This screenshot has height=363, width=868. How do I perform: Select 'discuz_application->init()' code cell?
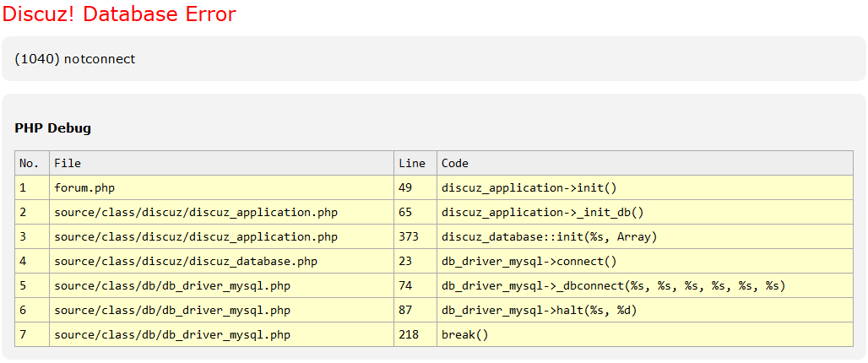645,187
